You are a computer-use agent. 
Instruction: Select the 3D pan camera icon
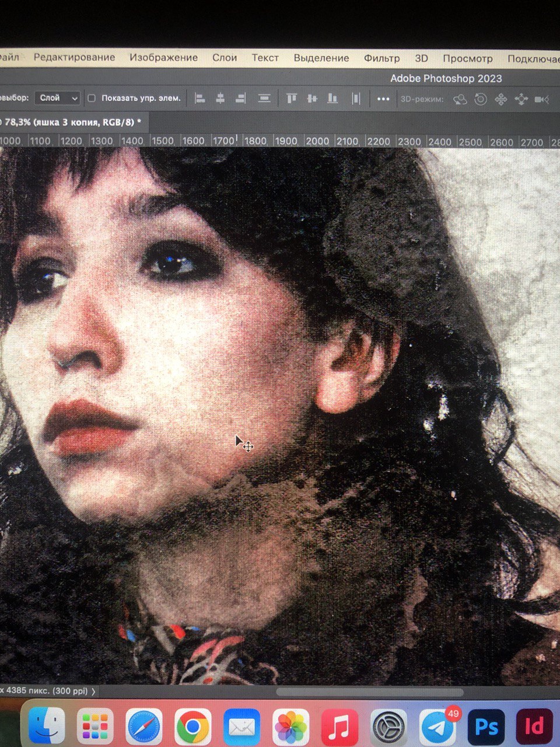tap(501, 99)
